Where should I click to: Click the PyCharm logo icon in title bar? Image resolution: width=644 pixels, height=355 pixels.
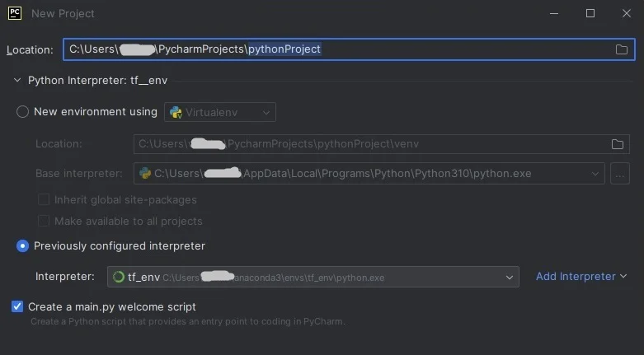point(14,13)
